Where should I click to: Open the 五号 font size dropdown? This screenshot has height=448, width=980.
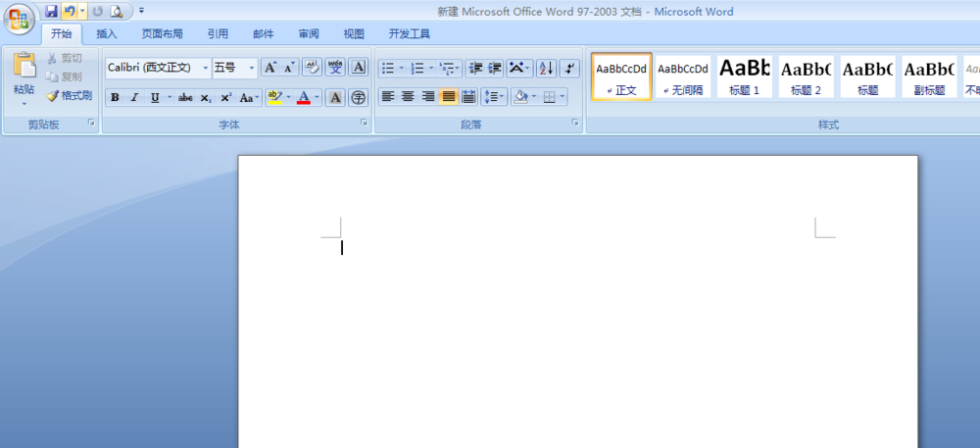(252, 68)
